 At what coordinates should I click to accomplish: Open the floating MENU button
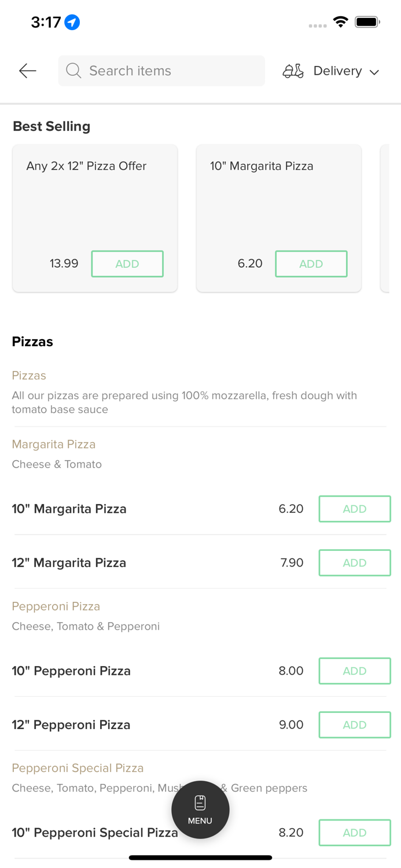(x=200, y=810)
